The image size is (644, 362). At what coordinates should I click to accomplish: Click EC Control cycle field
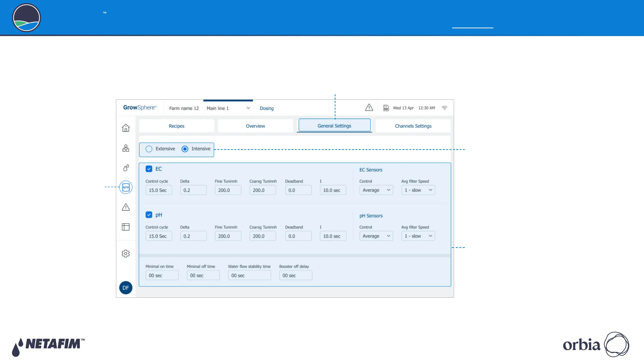[159, 190]
